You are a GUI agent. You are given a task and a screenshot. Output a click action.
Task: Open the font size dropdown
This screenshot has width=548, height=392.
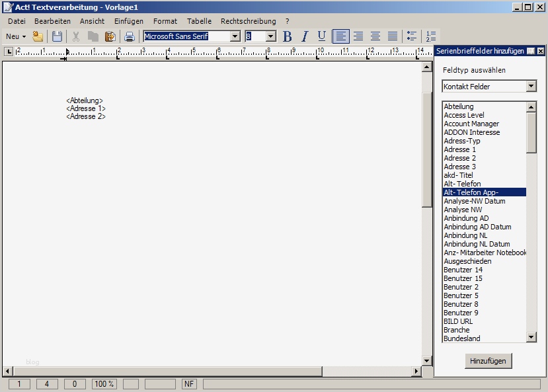270,36
